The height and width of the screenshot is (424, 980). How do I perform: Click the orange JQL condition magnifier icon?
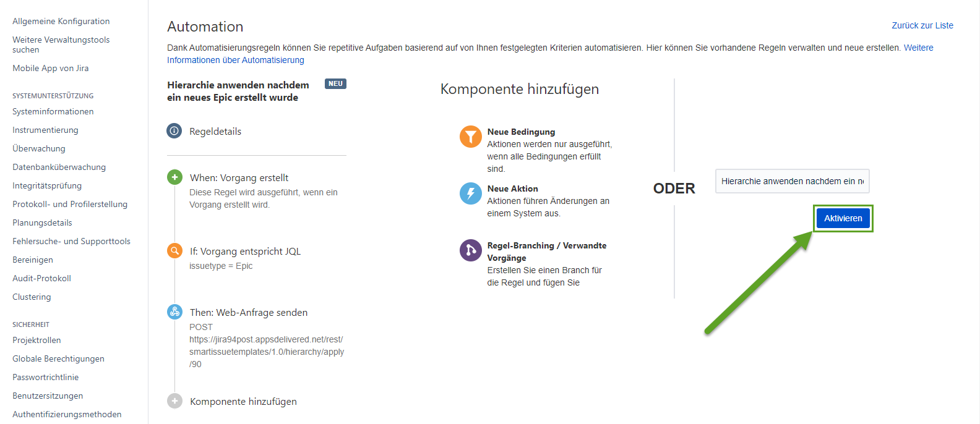click(174, 251)
